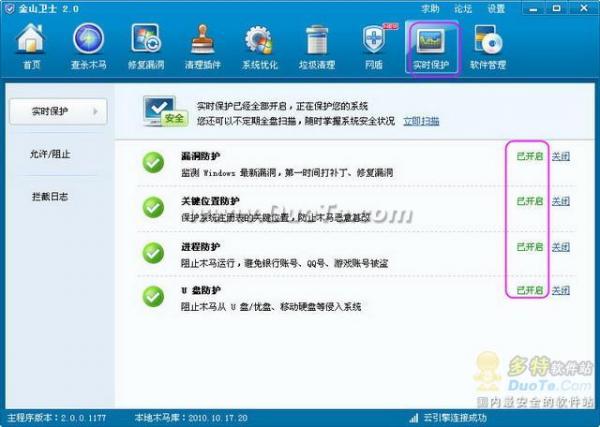Click 已开启 status for 进程防护
The height and width of the screenshot is (427, 600).
coord(530,247)
